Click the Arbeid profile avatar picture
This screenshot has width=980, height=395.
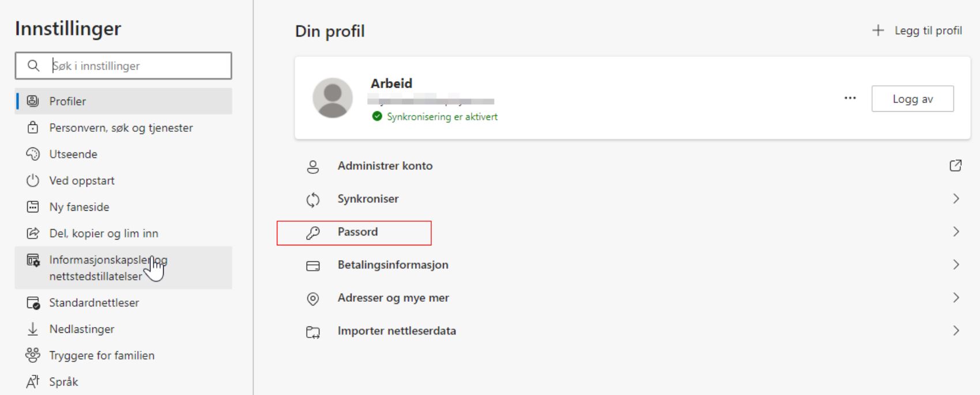[x=333, y=98]
